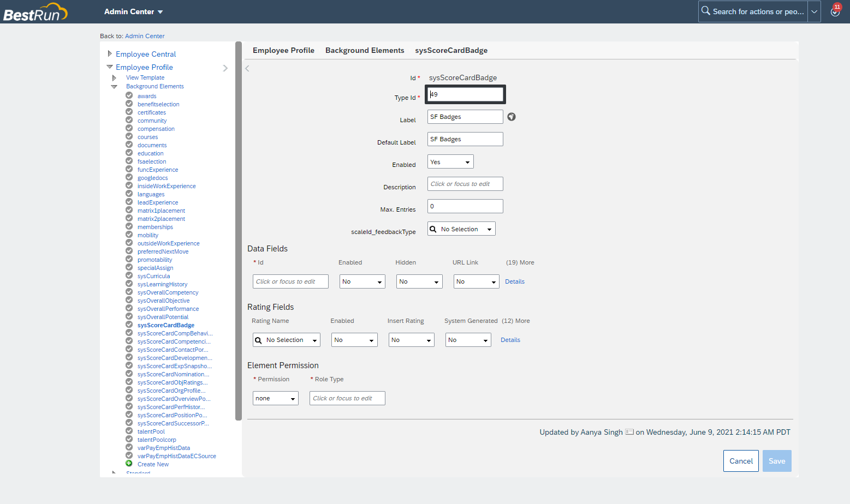Viewport: 850px width, 504px height.
Task: Click the check icon beside sysCurricula
Action: 129,275
